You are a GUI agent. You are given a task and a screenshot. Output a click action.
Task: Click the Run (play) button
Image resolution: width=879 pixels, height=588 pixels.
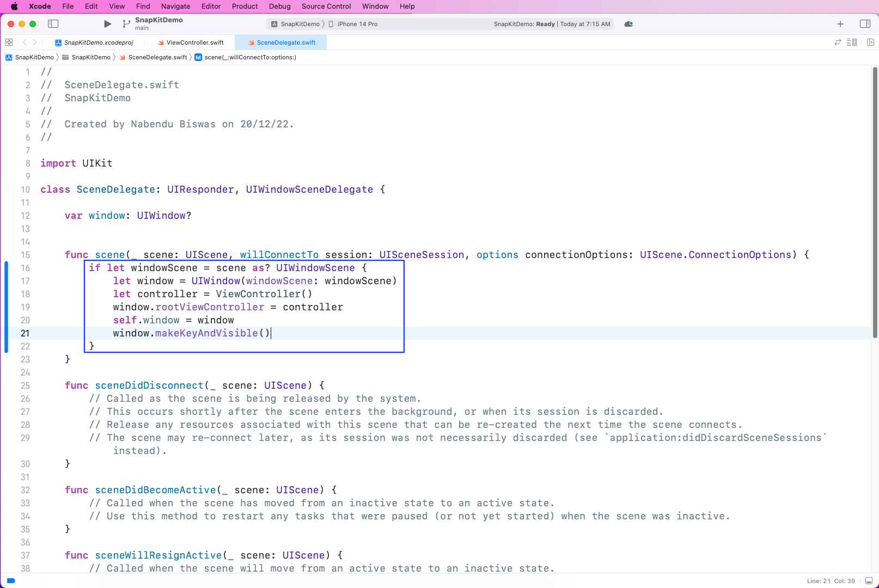coord(107,24)
